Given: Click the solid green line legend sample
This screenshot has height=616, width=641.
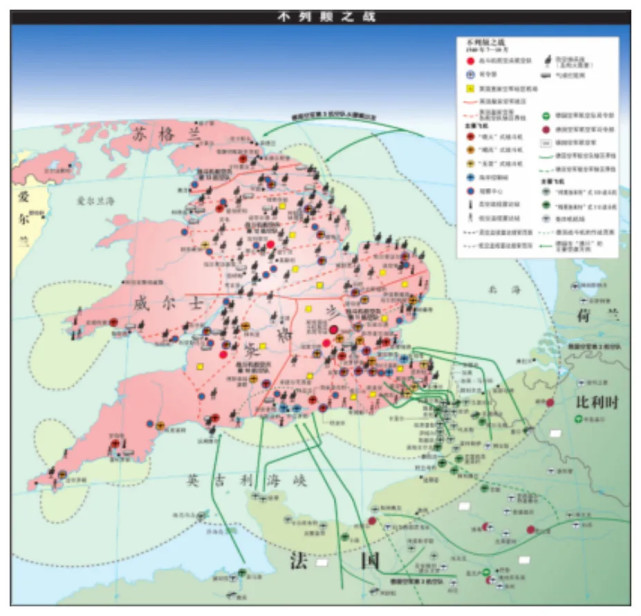Looking at the screenshot, I should click(546, 157).
